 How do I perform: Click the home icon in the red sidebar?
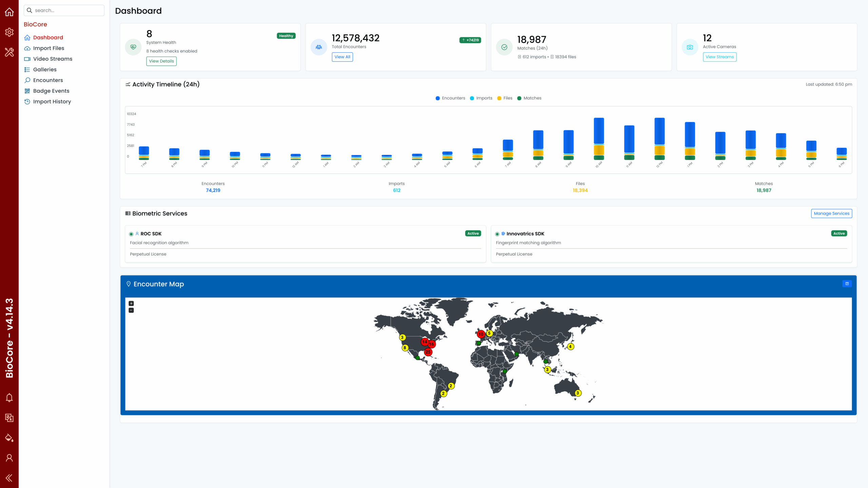point(9,12)
